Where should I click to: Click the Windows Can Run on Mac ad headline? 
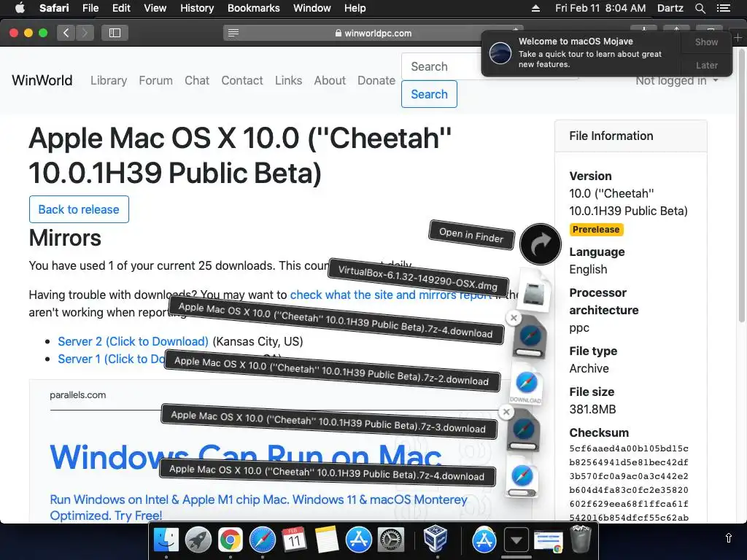coord(245,457)
